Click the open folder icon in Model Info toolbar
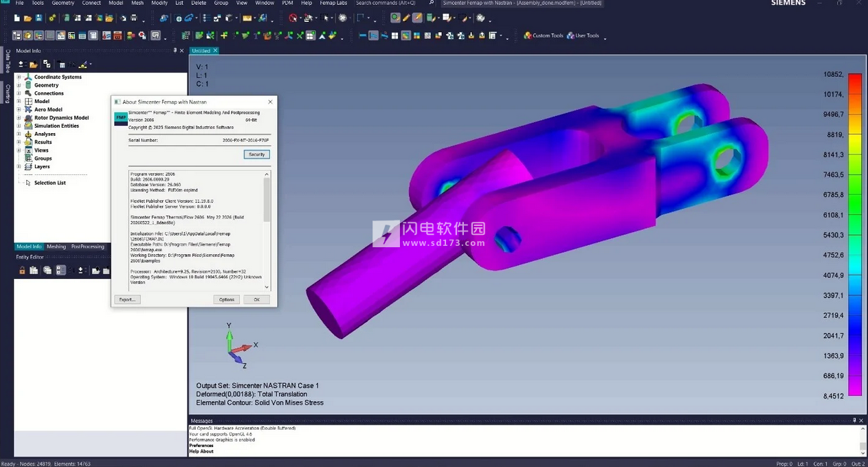Viewport: 868px width, 467px height. 33,65
